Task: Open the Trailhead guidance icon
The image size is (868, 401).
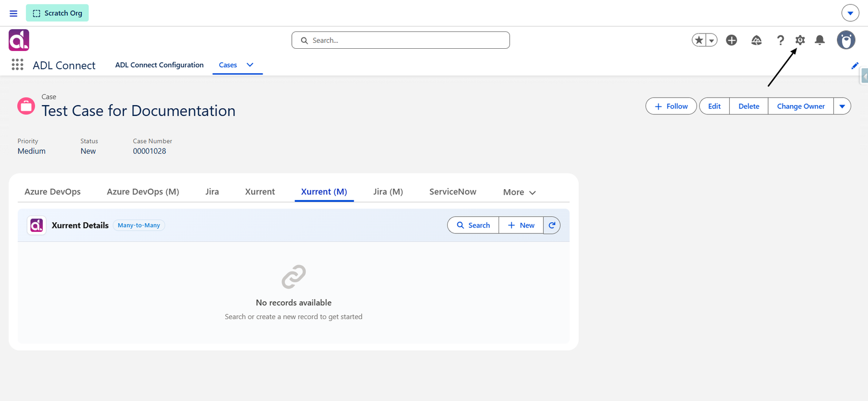Action: tap(756, 40)
